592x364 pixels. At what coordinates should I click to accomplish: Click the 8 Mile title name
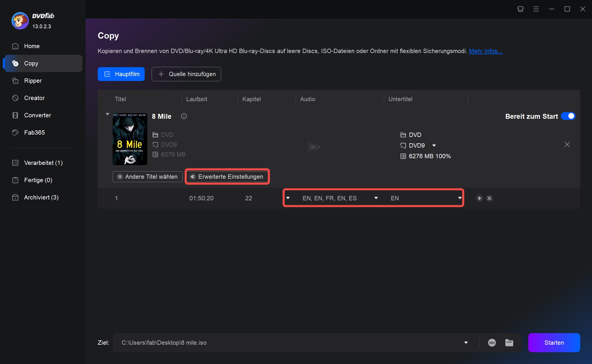coord(161,116)
